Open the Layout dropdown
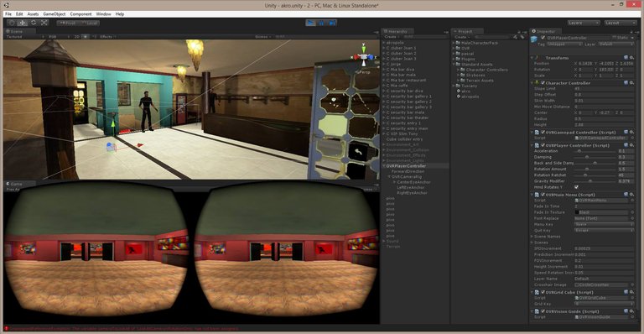 click(621, 23)
